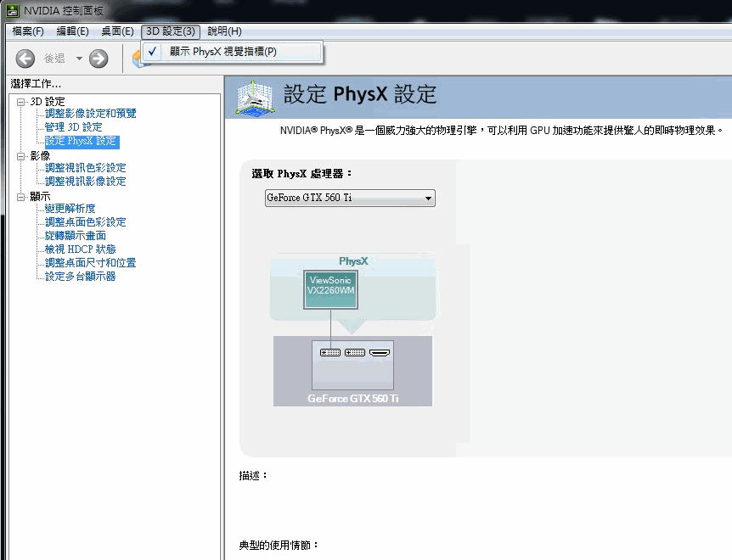This screenshot has width=732, height=560.
Task: Open the PhysX processor GeForce GTX 560 Ti dropdown
Action: 350,198
